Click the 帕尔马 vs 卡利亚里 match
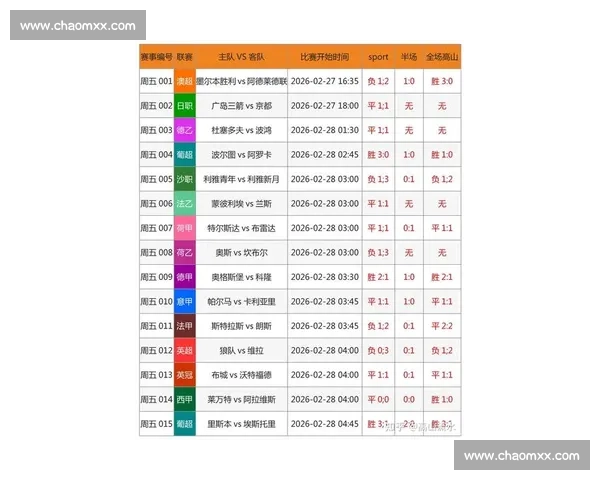 241,302
